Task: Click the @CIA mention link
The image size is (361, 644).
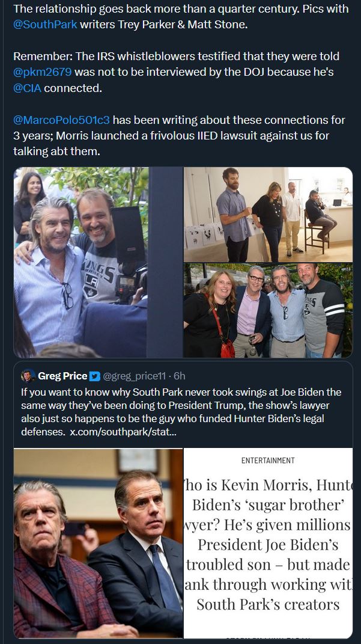Action: [x=27, y=88]
